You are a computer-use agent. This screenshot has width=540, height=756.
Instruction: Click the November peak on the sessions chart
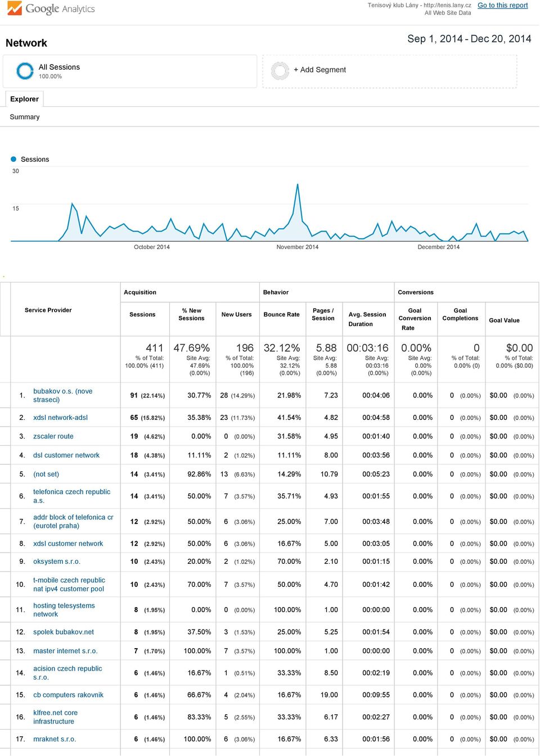pos(297,185)
